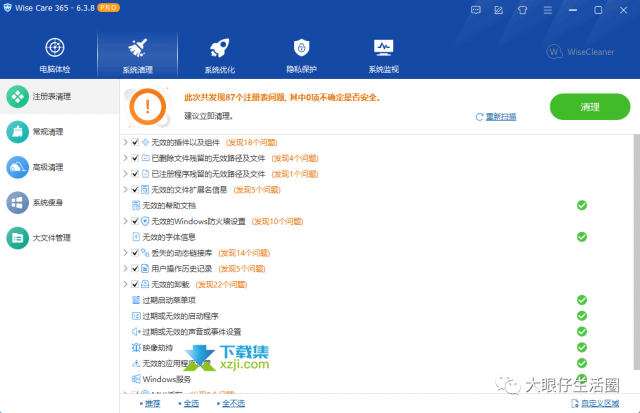Select 常规清理 in the sidebar

pos(60,132)
